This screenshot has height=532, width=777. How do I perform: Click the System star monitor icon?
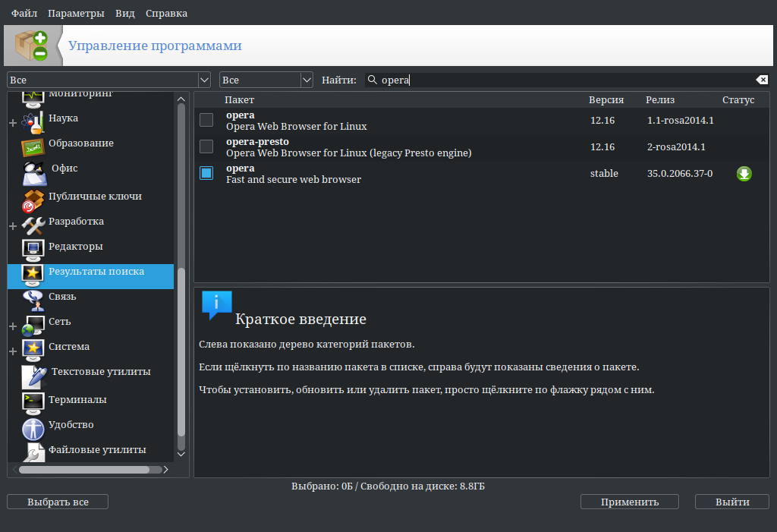pos(33,350)
